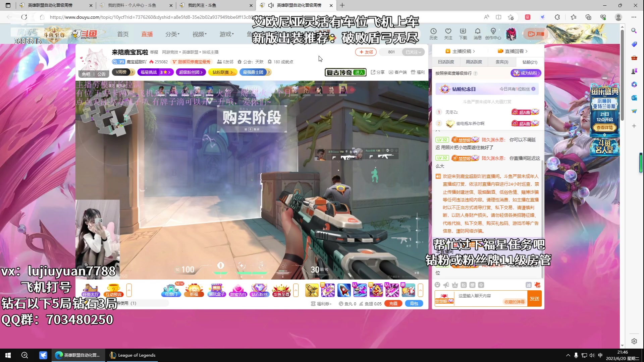This screenshot has width=644, height=362.
Task: Open the Windows Start menu
Action: click(8, 355)
